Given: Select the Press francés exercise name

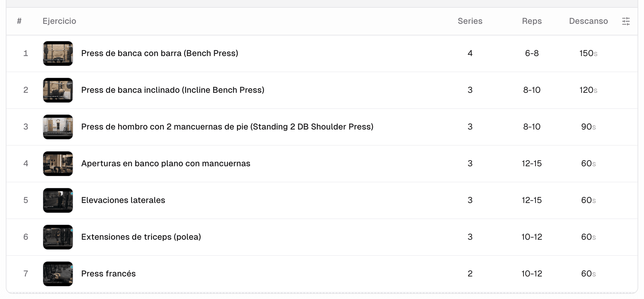Looking at the screenshot, I should [109, 274].
